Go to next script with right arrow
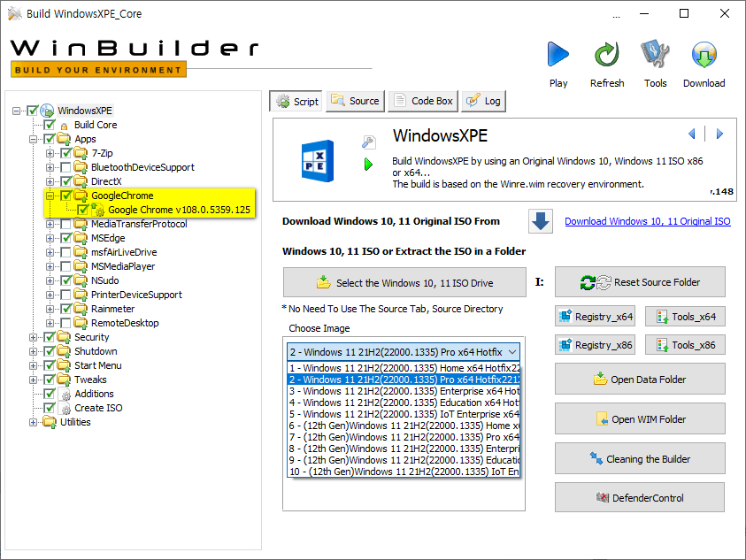Screen dimensions: 746x560 [x=719, y=134]
